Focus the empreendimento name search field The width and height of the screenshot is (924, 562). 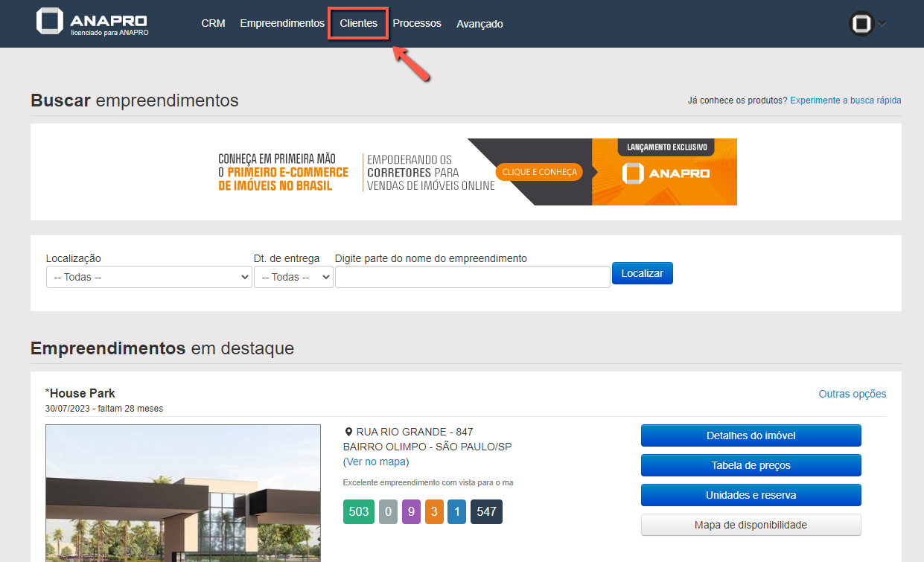pos(472,277)
